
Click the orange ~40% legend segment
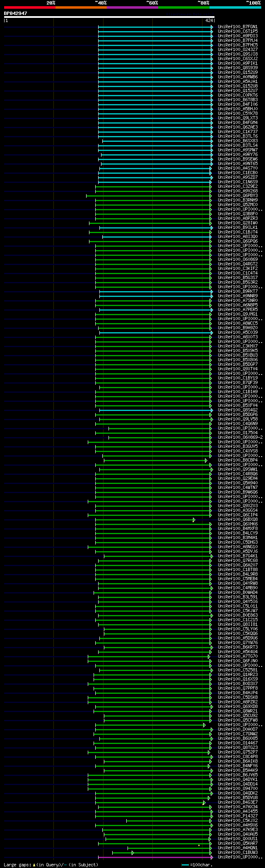[x=81, y=7]
